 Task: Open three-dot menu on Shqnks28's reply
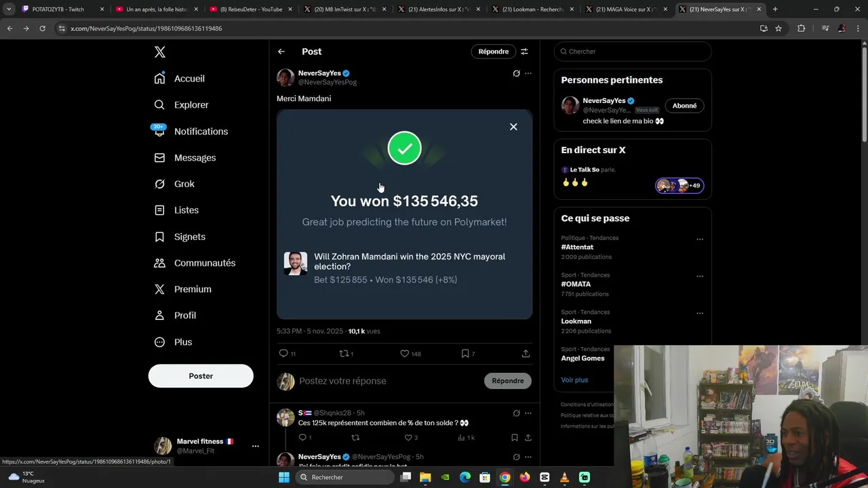pyautogui.click(x=528, y=413)
